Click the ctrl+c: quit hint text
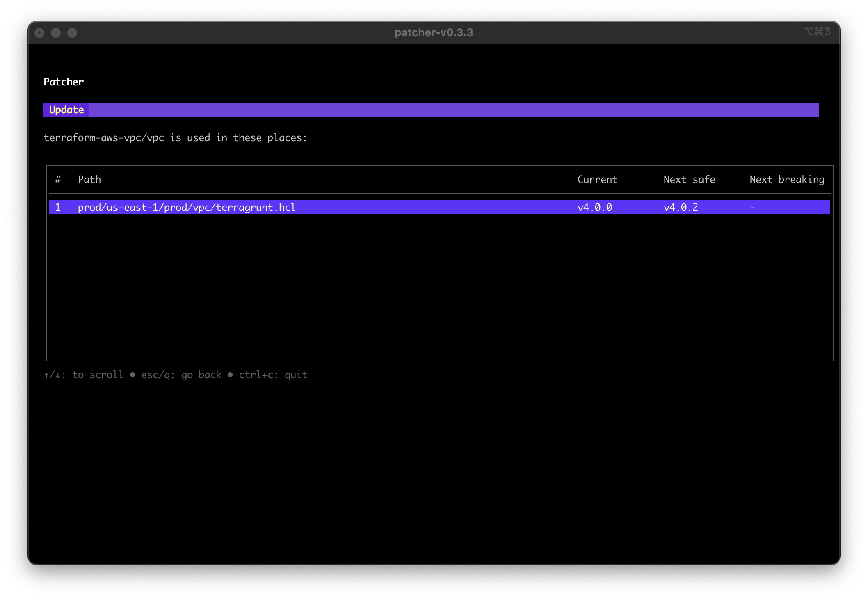The width and height of the screenshot is (868, 599). click(x=274, y=375)
